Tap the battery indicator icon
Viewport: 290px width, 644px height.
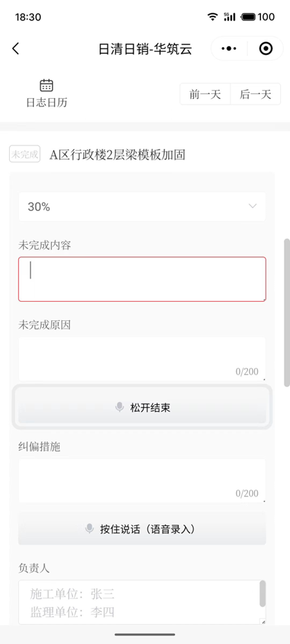248,17
